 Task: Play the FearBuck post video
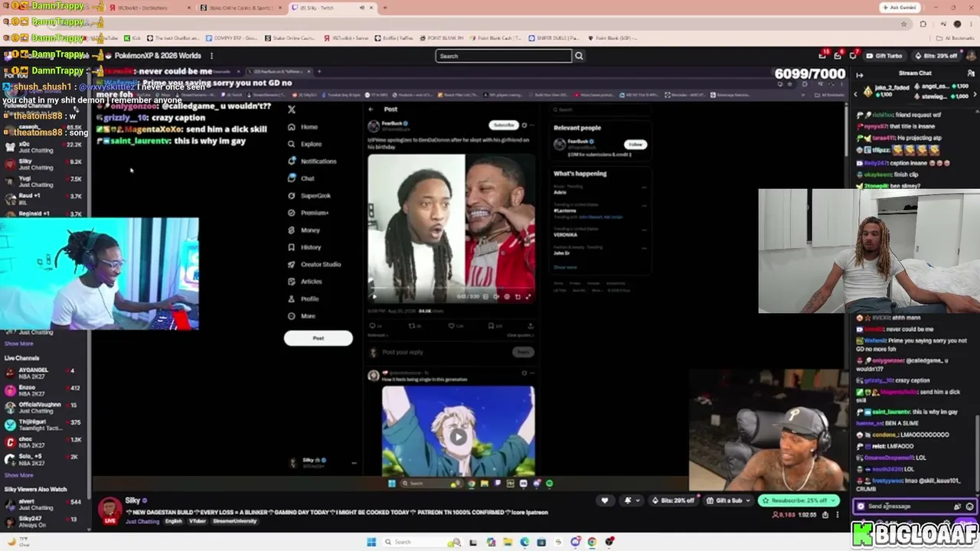click(x=374, y=296)
